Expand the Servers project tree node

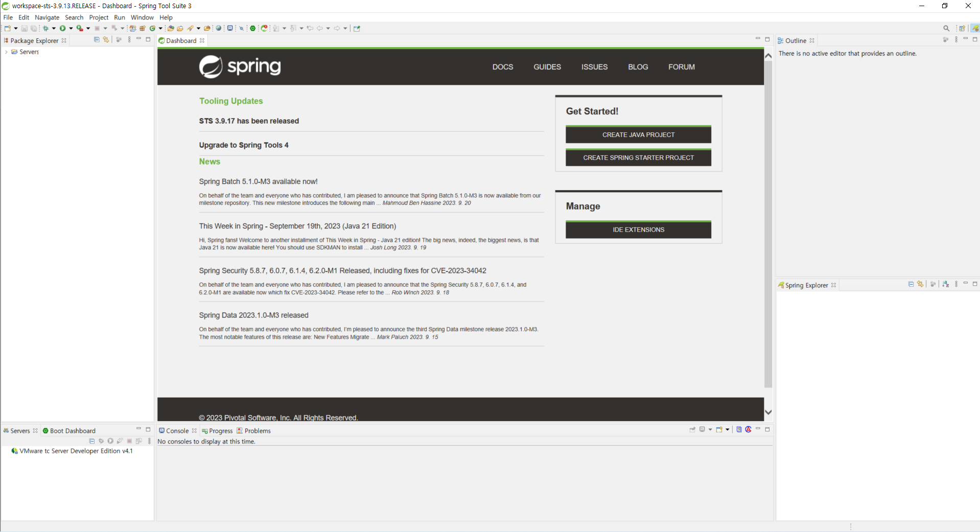(6, 52)
